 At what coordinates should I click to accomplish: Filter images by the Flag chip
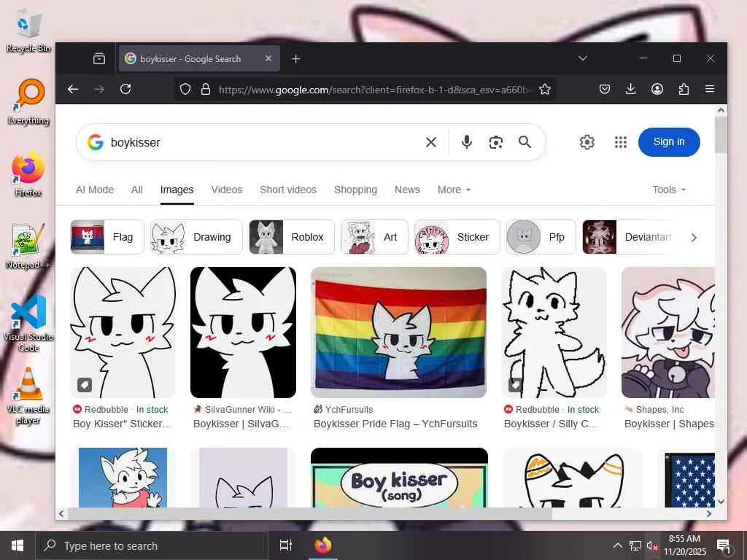pyautogui.click(x=107, y=237)
